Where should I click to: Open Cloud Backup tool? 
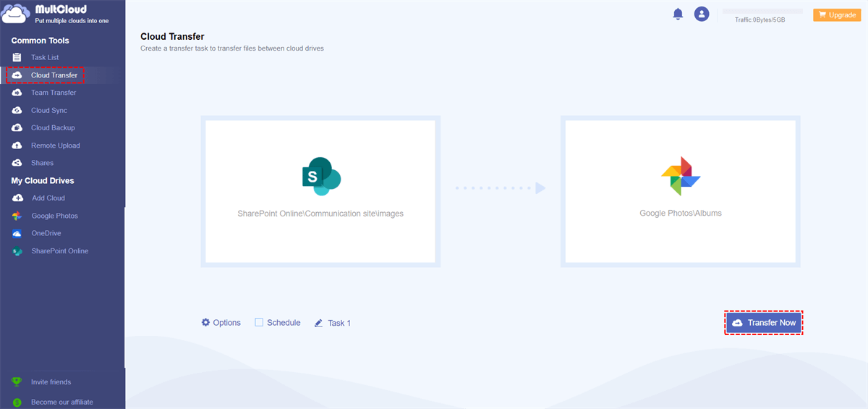pyautogui.click(x=53, y=128)
